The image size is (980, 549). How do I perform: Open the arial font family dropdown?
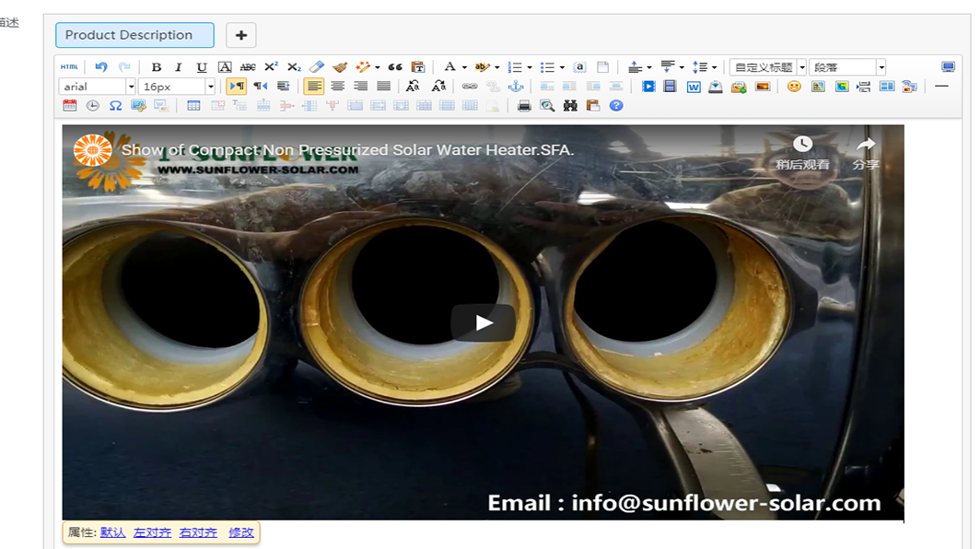click(131, 87)
